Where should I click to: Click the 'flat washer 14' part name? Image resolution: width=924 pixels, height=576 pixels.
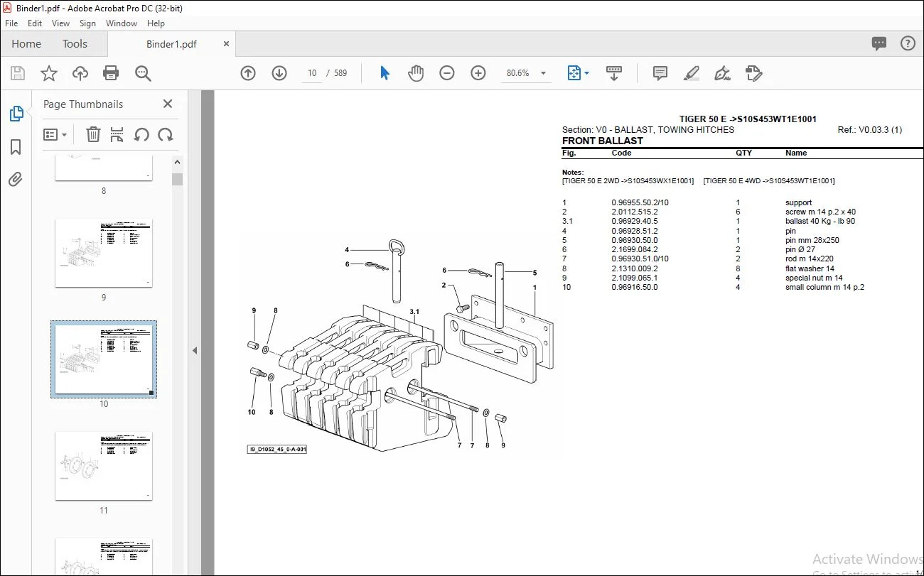tap(810, 268)
